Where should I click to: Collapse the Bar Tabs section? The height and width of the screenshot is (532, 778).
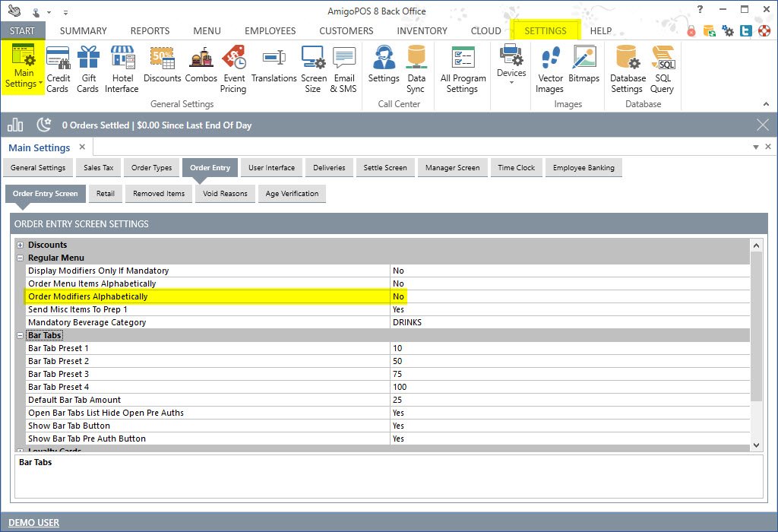21,335
